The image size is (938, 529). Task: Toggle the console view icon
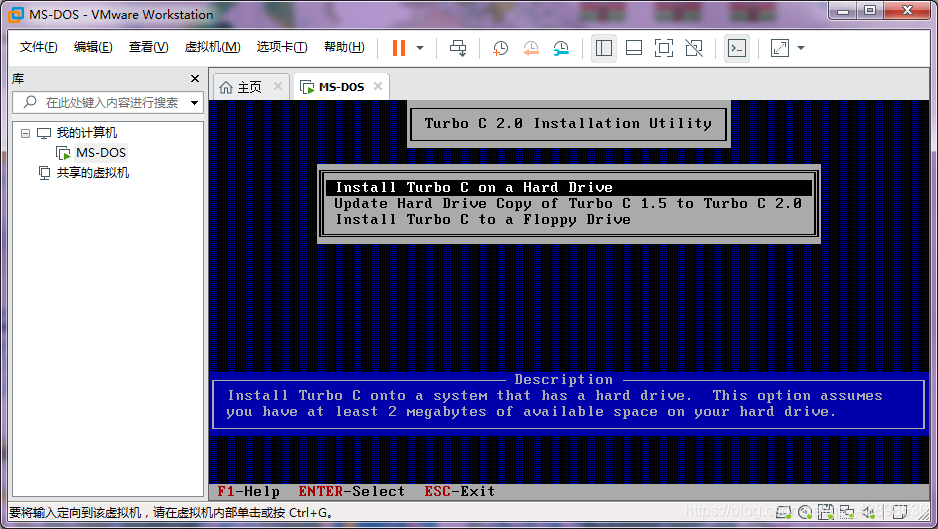(x=736, y=48)
